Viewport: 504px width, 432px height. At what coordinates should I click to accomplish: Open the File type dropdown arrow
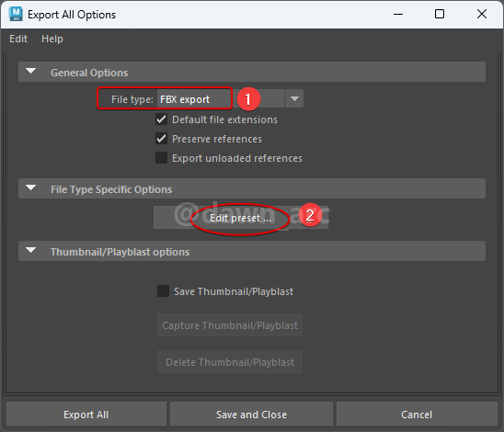pyautogui.click(x=294, y=98)
